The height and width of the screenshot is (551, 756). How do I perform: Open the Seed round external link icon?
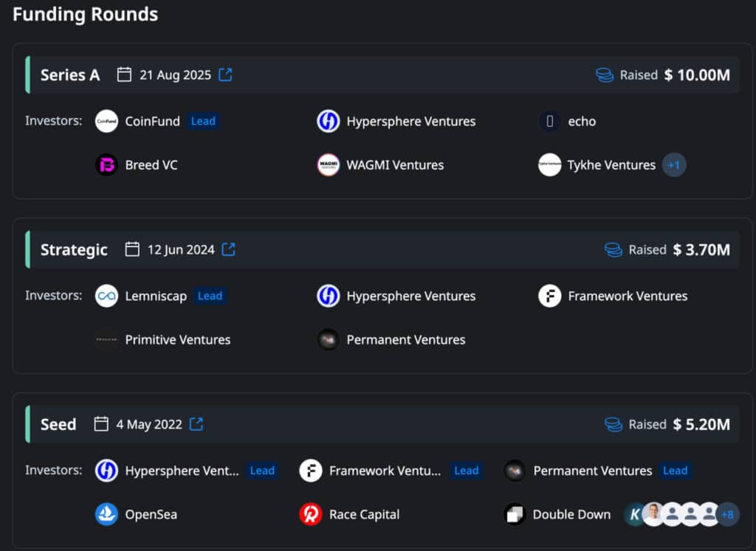196,424
